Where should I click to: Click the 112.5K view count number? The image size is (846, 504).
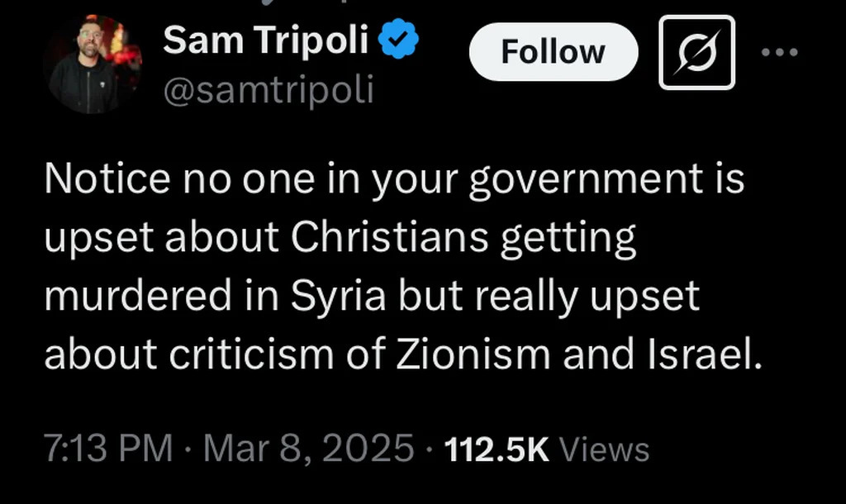[x=496, y=449]
